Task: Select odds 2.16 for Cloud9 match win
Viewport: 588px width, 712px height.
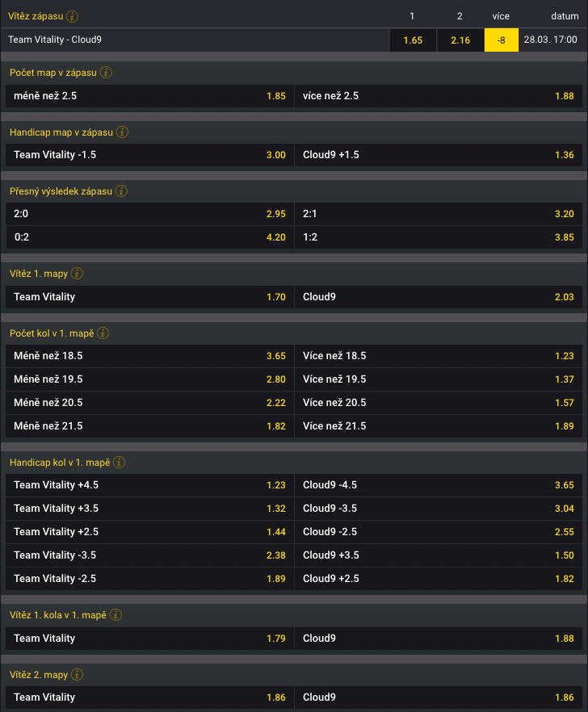Action: tap(460, 40)
